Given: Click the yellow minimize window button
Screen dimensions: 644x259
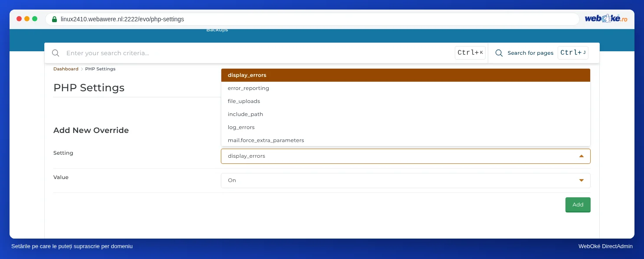Looking at the screenshot, I should point(27,19).
